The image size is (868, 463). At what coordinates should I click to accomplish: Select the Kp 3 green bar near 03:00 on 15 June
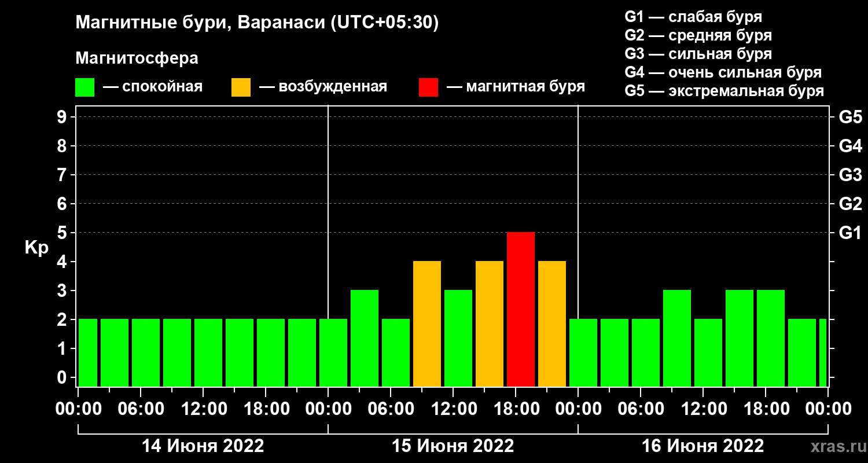point(365,339)
